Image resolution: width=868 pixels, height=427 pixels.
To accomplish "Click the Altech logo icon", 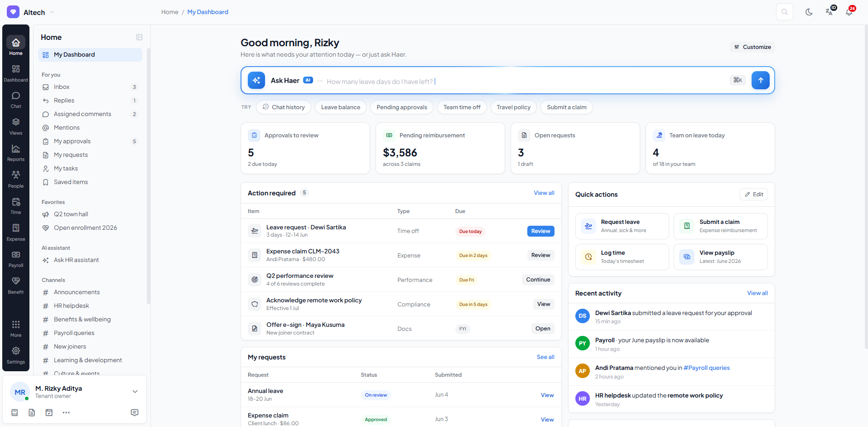I will point(13,12).
